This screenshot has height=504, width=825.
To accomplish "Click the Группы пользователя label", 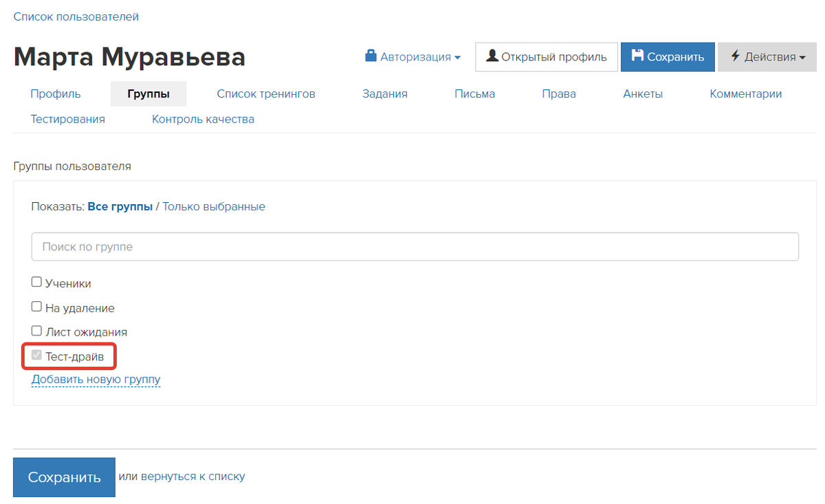I will 72,166.
